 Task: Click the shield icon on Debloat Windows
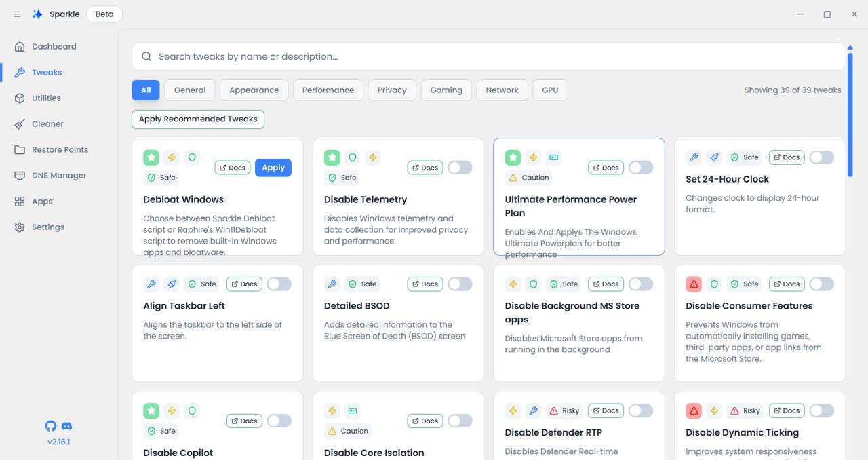tap(192, 157)
